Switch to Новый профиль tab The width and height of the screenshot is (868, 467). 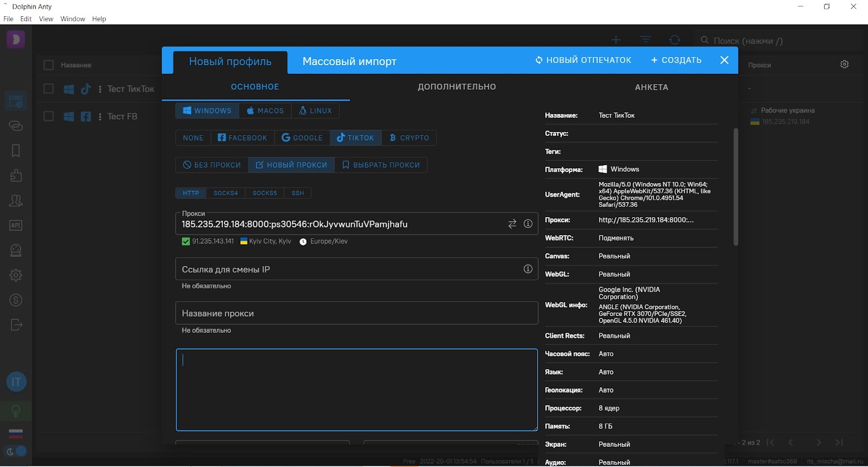click(x=230, y=62)
